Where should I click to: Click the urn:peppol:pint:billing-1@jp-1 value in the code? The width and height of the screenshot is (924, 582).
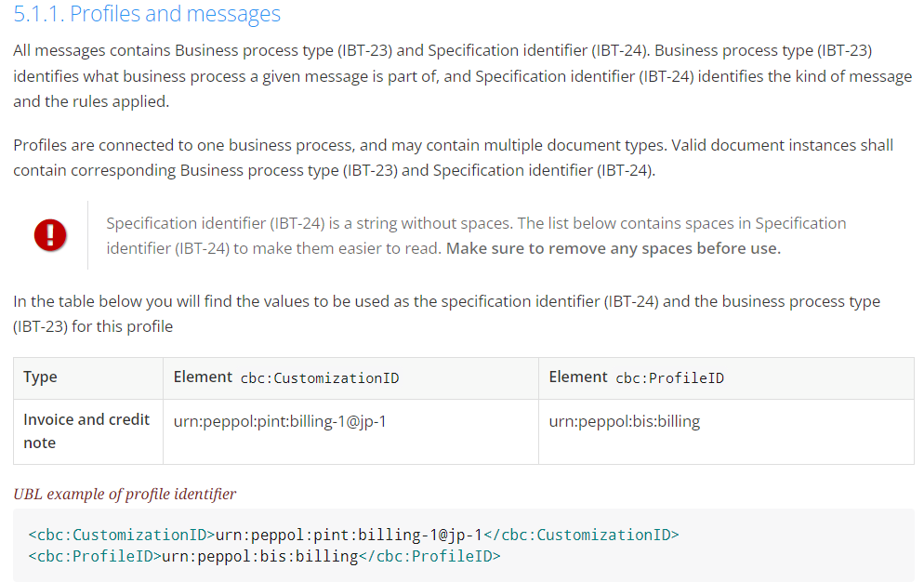(x=349, y=535)
